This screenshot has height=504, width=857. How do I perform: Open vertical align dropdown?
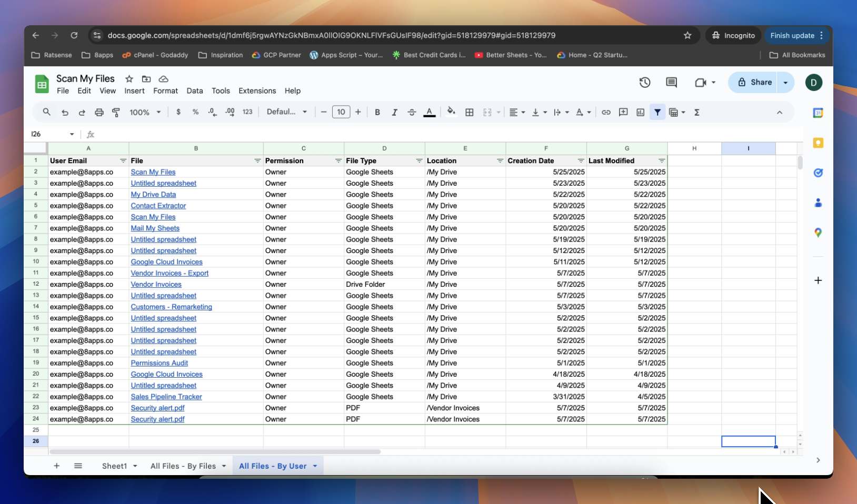tap(540, 112)
